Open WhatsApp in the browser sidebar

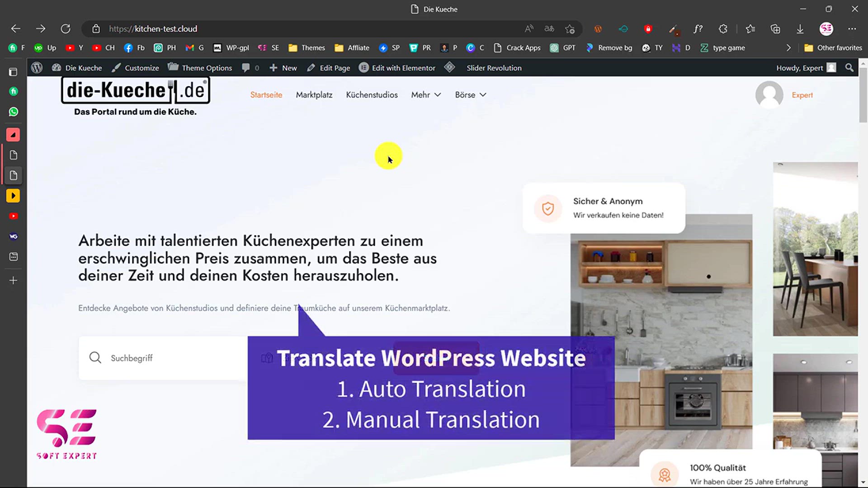point(14,112)
